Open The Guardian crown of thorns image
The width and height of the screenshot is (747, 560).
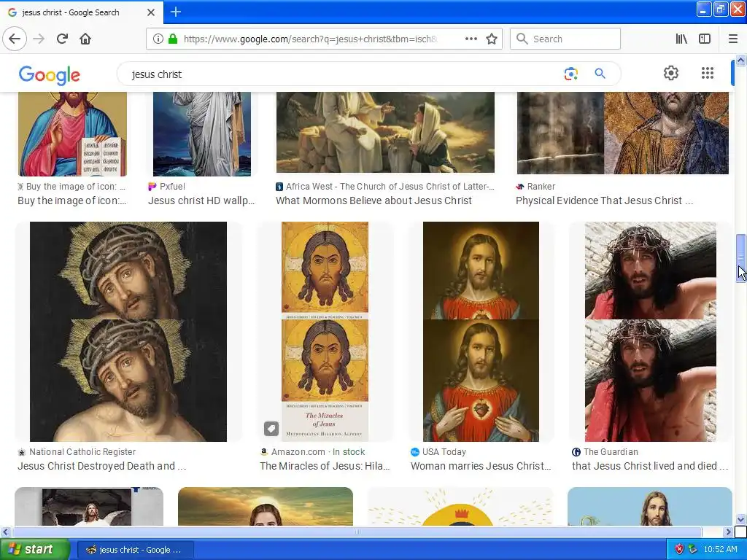650,332
